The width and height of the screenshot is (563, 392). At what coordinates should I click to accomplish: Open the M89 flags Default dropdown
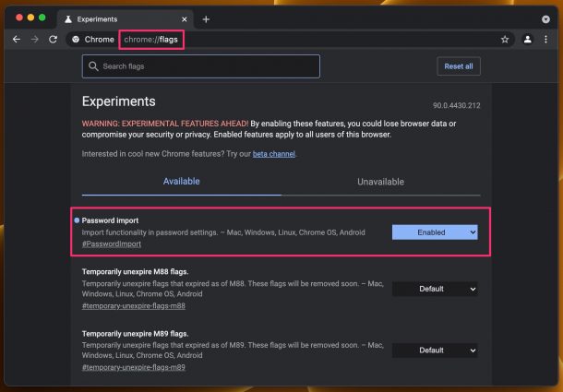[435, 350]
